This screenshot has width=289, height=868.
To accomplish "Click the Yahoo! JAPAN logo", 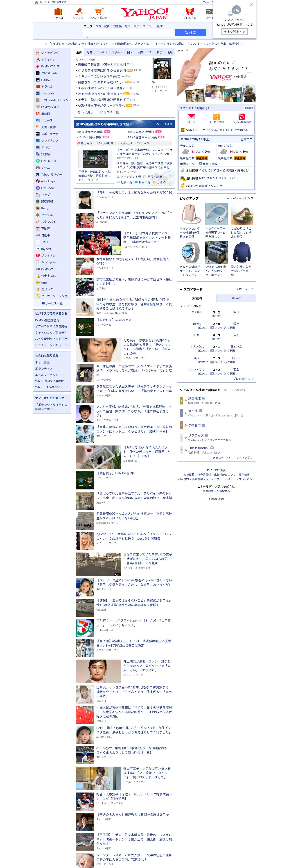I will click(x=145, y=14).
